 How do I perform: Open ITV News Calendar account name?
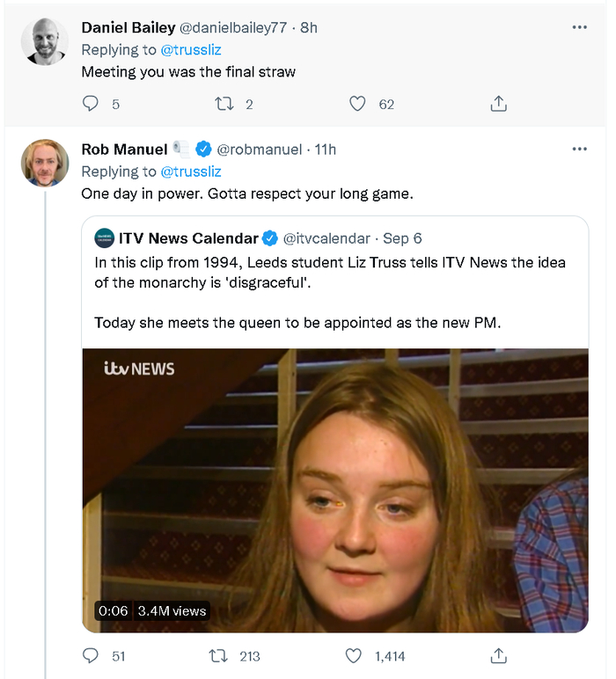pos(188,238)
